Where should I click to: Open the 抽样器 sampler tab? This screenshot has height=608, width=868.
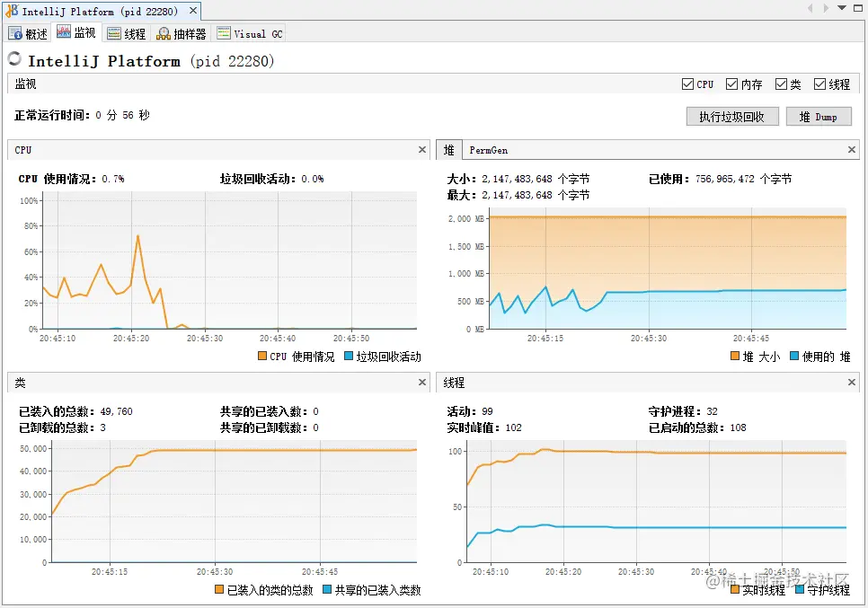pyautogui.click(x=181, y=34)
